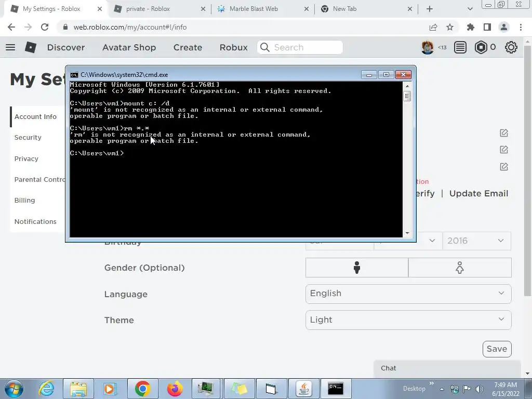Close the My Settings - Roblox tab

[x=99, y=9]
